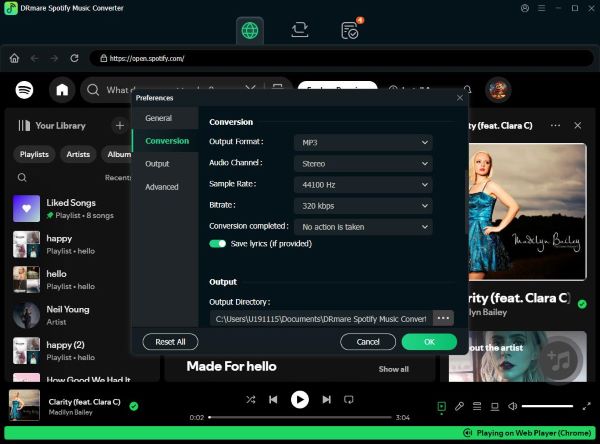Open the Spotify user profile avatar

point(498,90)
